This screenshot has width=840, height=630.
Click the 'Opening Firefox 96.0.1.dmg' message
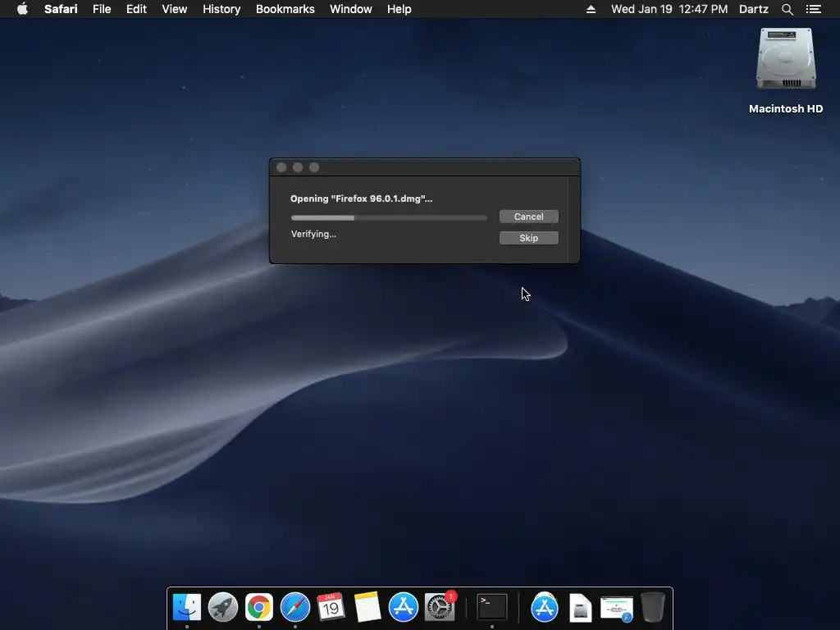(361, 199)
